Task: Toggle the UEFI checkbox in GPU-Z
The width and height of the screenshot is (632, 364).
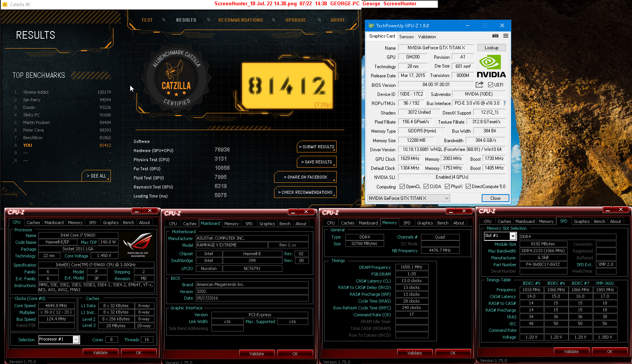Action: pyautogui.click(x=490, y=85)
